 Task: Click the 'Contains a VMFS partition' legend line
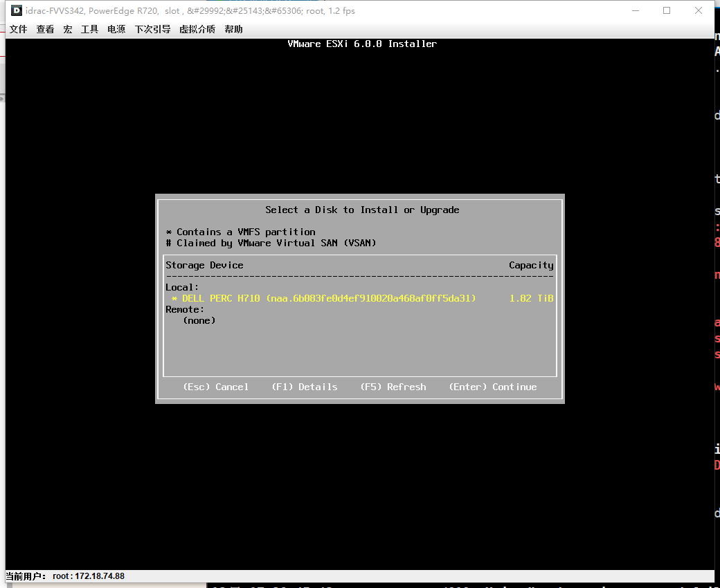tap(241, 232)
